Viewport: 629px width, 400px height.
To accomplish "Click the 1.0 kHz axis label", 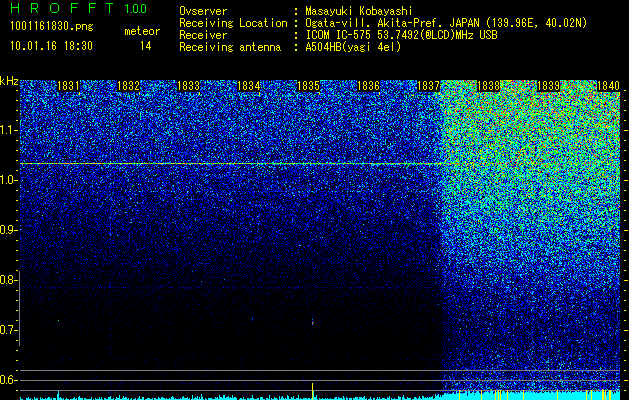I will pyautogui.click(x=8, y=180).
